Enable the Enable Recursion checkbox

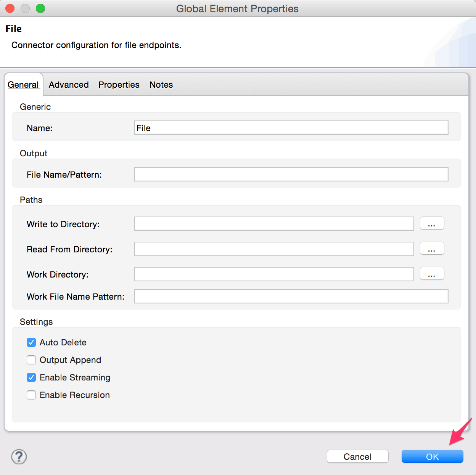pyautogui.click(x=31, y=395)
